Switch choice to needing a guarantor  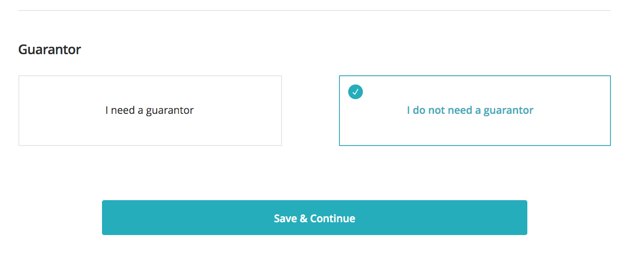150,111
